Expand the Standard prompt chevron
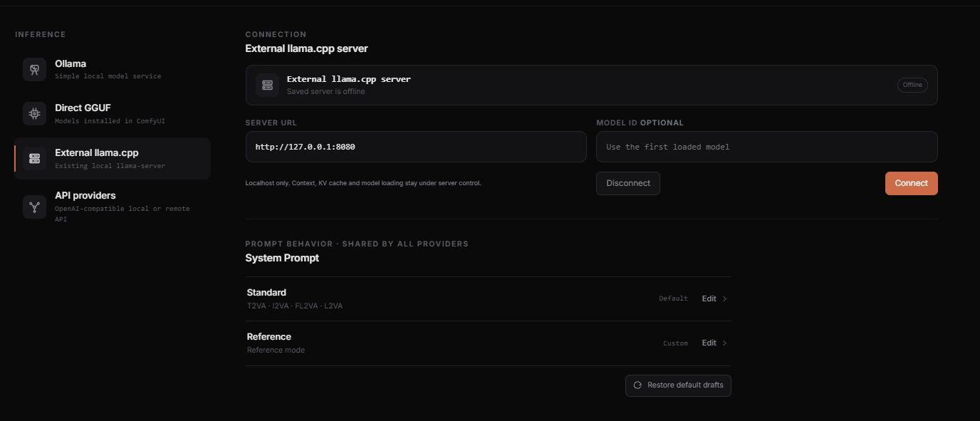980x421 pixels. [x=725, y=299]
